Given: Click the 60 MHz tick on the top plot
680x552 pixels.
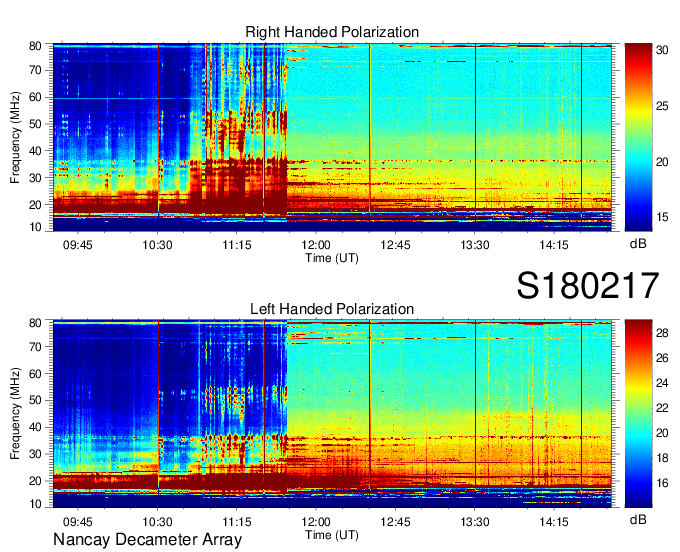Looking at the screenshot, I should point(35,97).
